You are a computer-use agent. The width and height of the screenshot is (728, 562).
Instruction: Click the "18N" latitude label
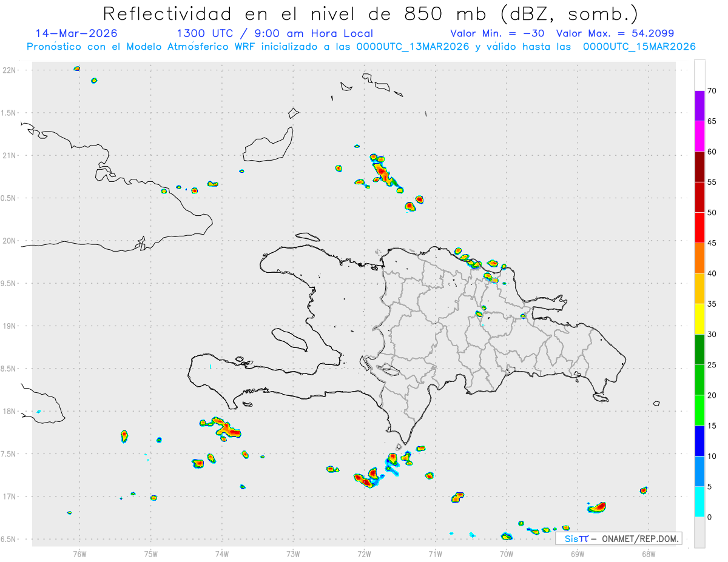point(9,412)
